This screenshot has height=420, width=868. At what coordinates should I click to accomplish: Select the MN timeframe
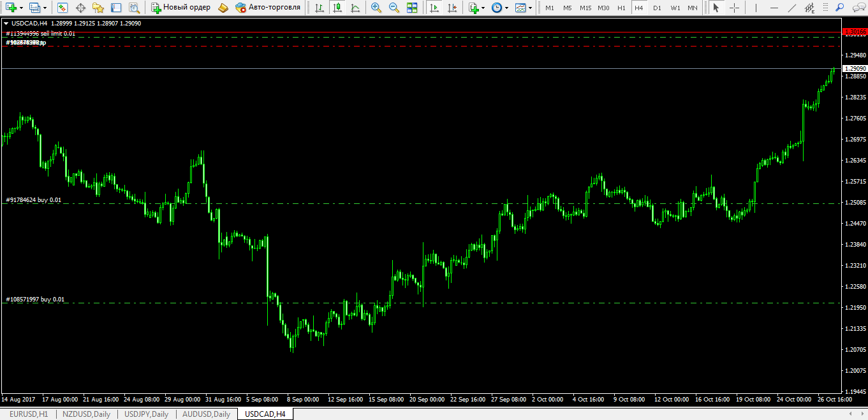(x=693, y=8)
